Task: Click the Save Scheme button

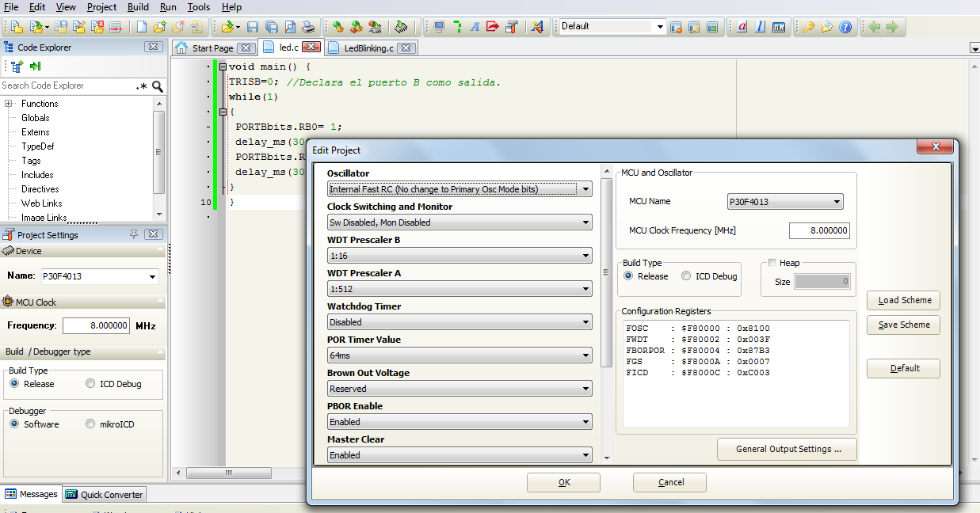Action: pyautogui.click(x=904, y=325)
